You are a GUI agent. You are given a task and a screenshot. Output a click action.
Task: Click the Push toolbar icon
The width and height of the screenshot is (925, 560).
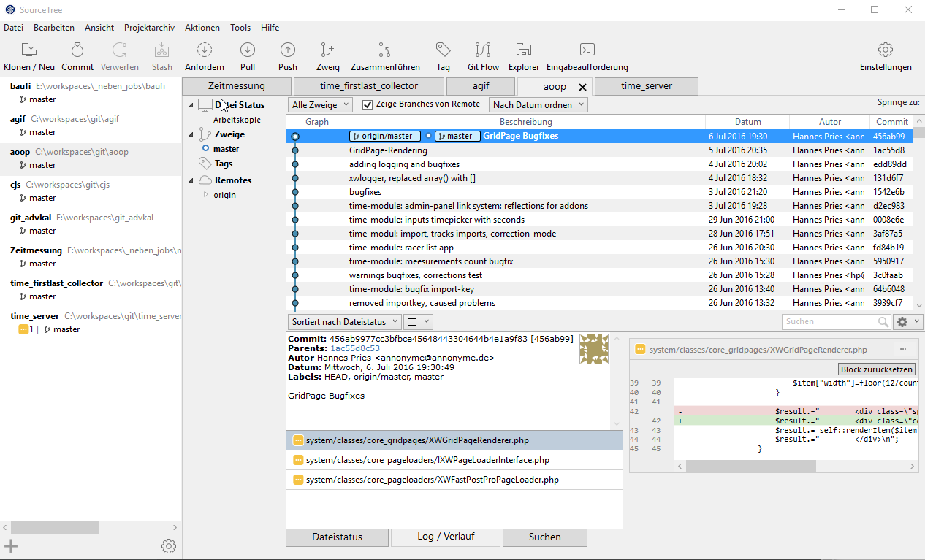pos(288,50)
